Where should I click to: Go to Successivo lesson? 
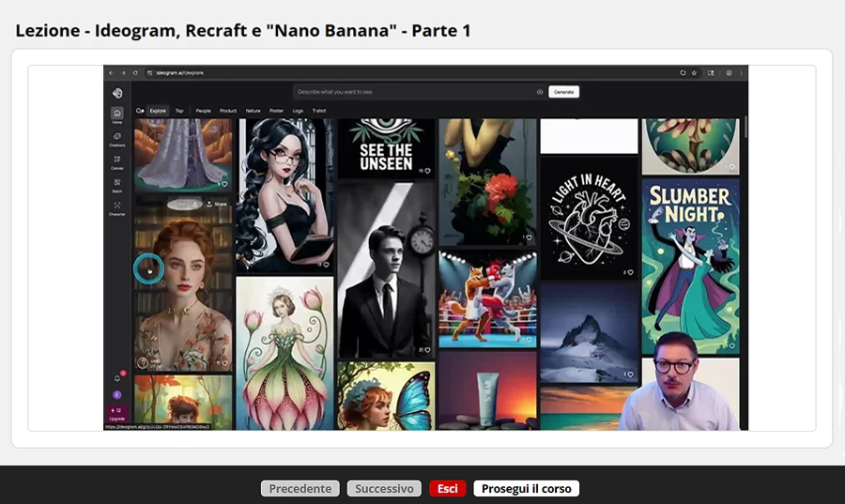[x=384, y=488]
